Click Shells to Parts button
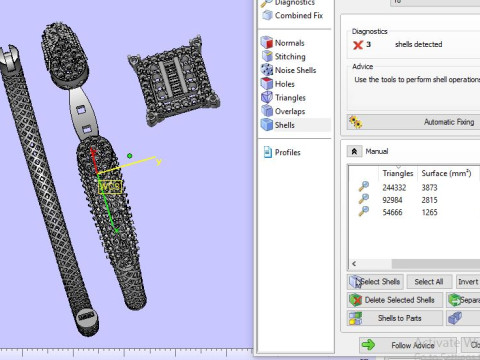The height and width of the screenshot is (360, 480). (395, 318)
